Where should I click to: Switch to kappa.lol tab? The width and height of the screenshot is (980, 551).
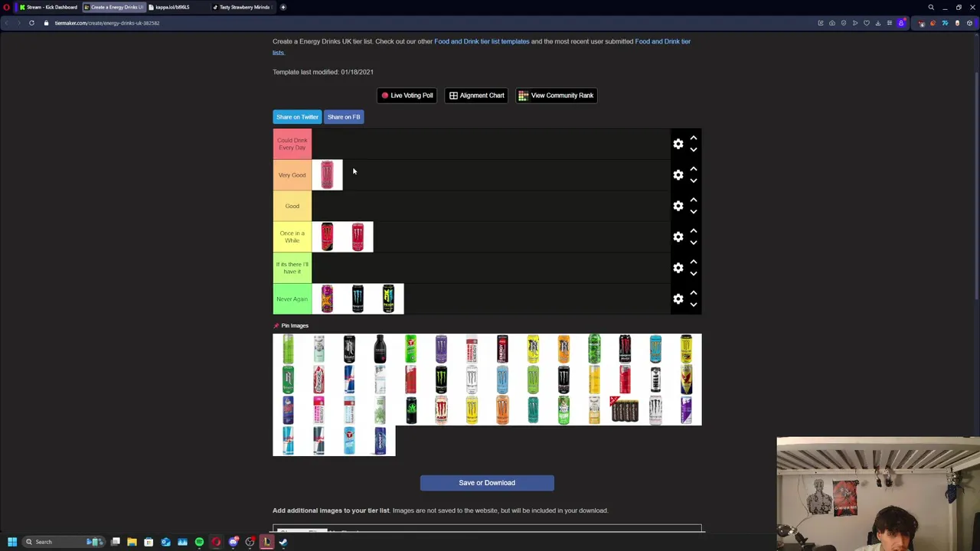tap(178, 7)
